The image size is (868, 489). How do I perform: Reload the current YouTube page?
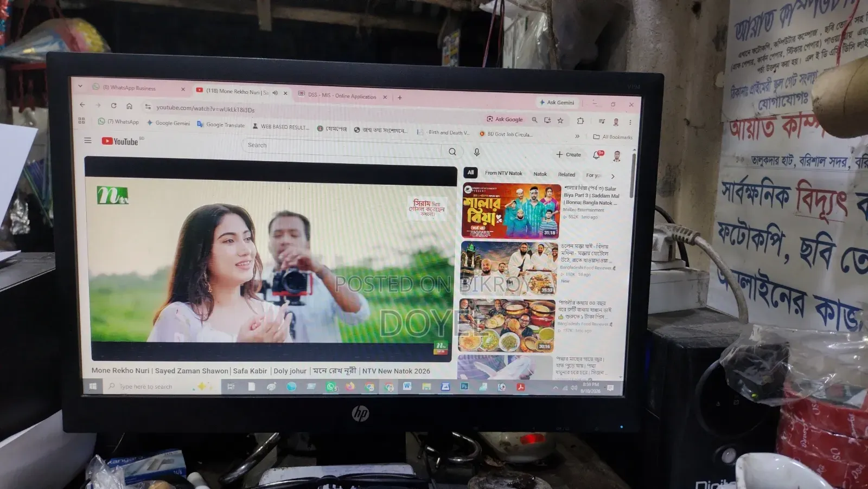113,106
